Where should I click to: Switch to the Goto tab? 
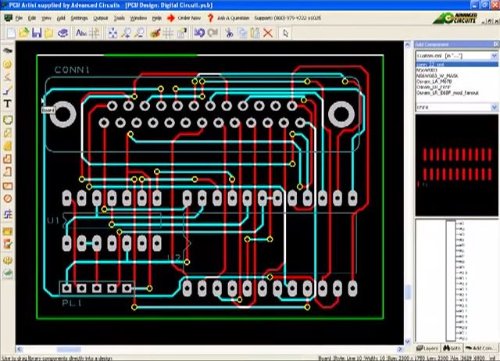(x=452, y=348)
